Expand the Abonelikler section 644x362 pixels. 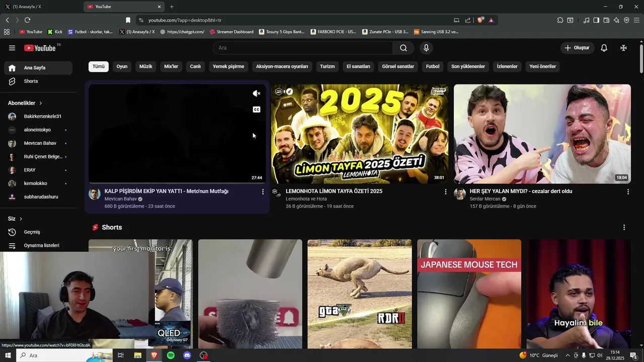tap(25, 103)
